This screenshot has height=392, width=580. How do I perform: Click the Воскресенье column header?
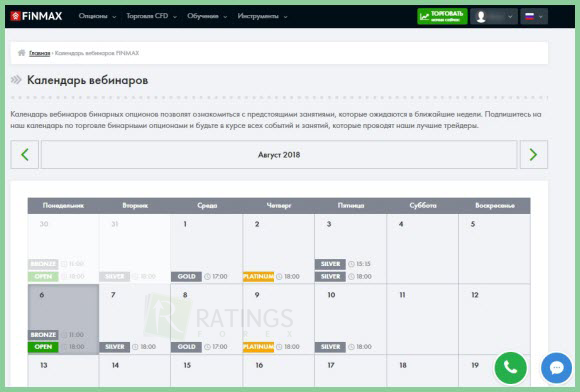tap(495, 206)
